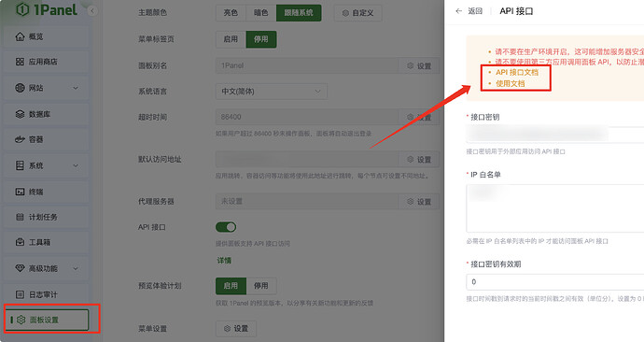Click the 日志审计 log audit icon
Viewport: 644px width, 342px height.
(20, 294)
